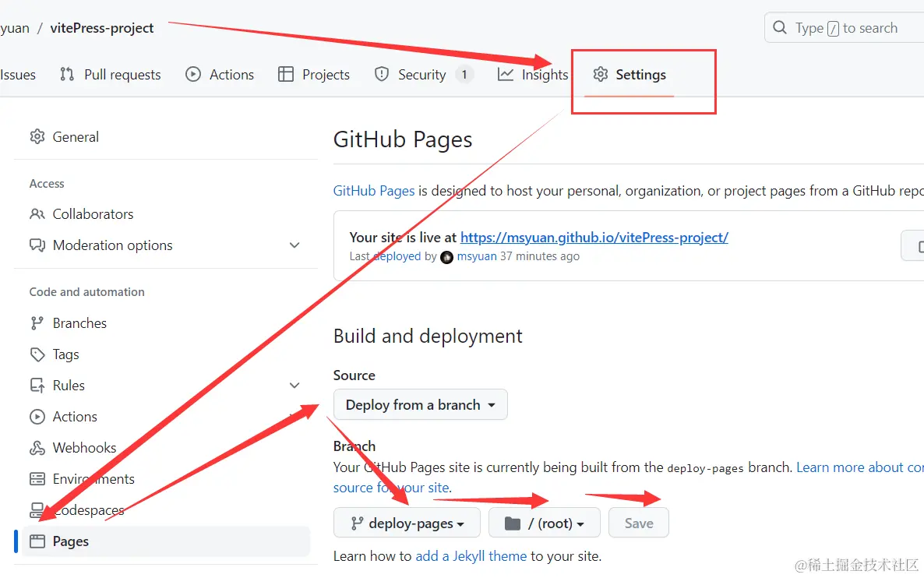The image size is (924, 578).
Task: Click the Rules icon in the sidebar
Action: [x=37, y=386]
